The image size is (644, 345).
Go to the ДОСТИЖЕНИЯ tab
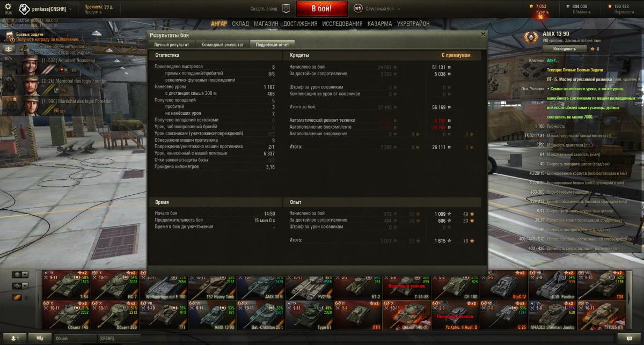[301, 24]
